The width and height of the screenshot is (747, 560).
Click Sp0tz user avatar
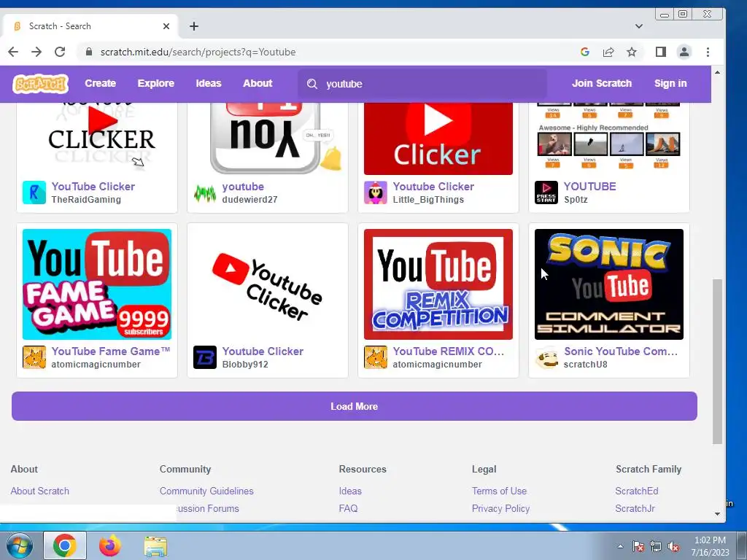pyautogui.click(x=546, y=192)
